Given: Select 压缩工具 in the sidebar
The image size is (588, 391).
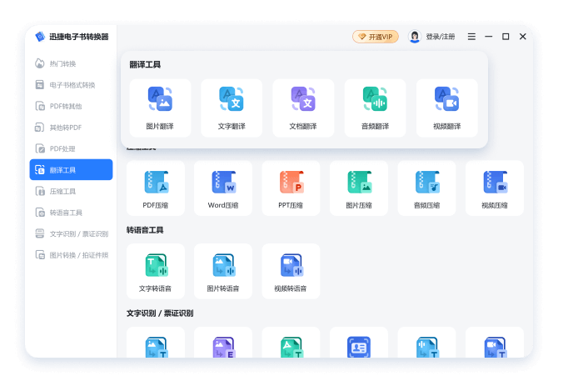Looking at the screenshot, I should click(72, 192).
